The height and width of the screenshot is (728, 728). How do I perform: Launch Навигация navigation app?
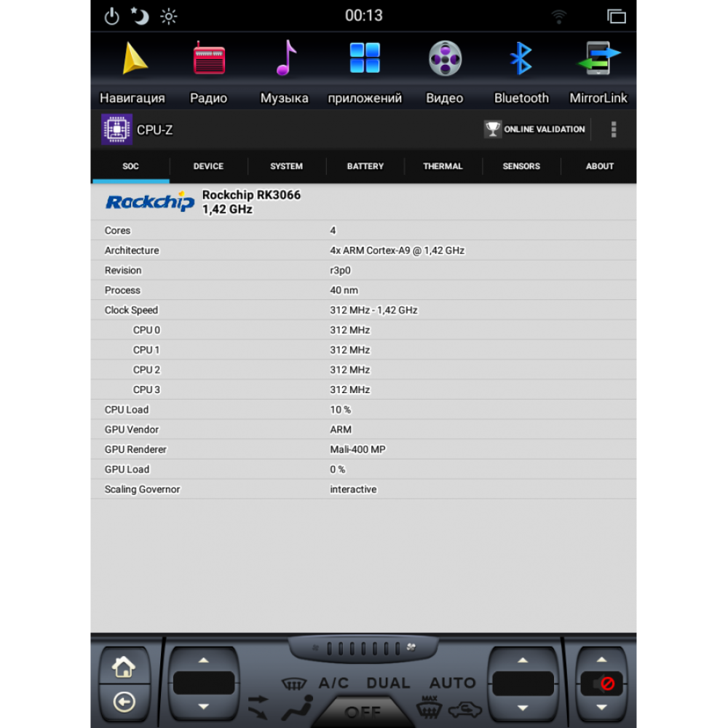132,72
